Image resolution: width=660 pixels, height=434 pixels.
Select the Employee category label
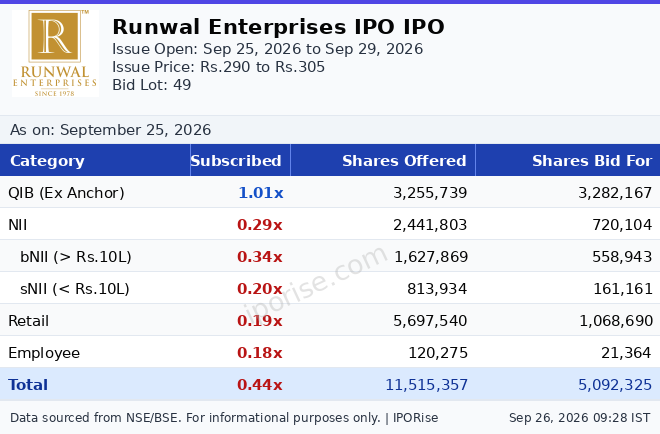[x=44, y=353]
